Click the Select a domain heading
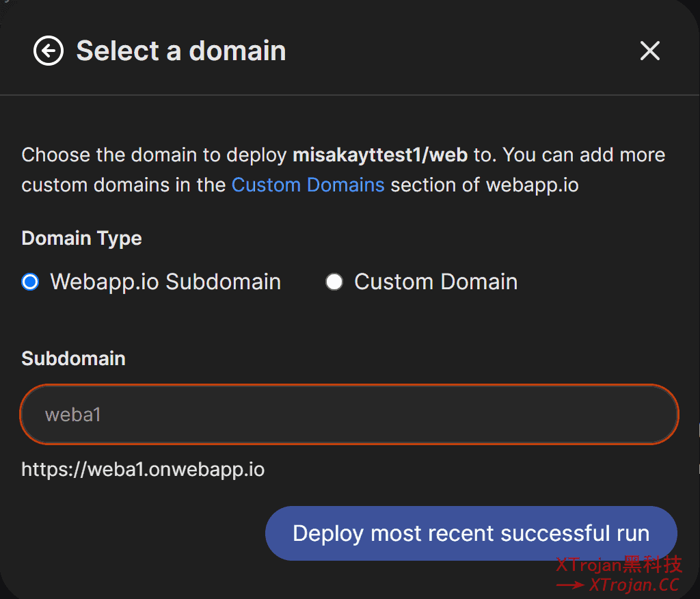The width and height of the screenshot is (700, 599). (x=180, y=51)
